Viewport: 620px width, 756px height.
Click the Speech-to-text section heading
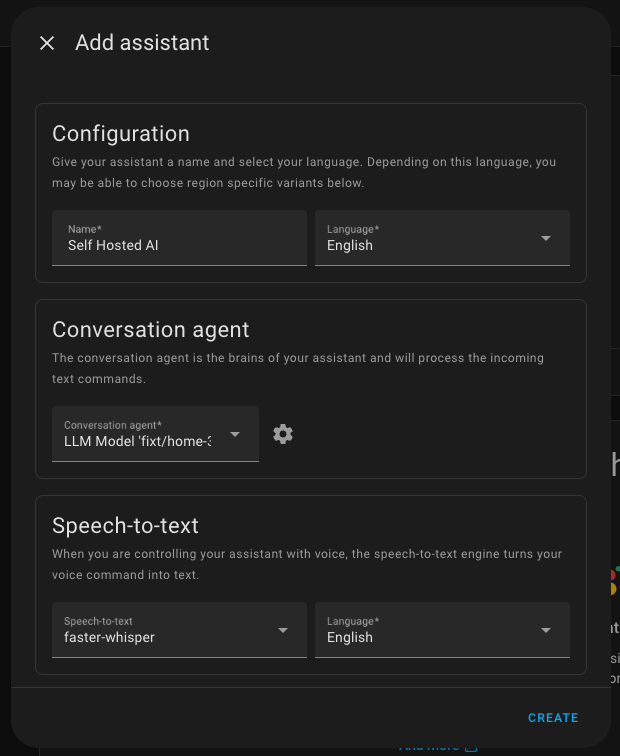126,526
